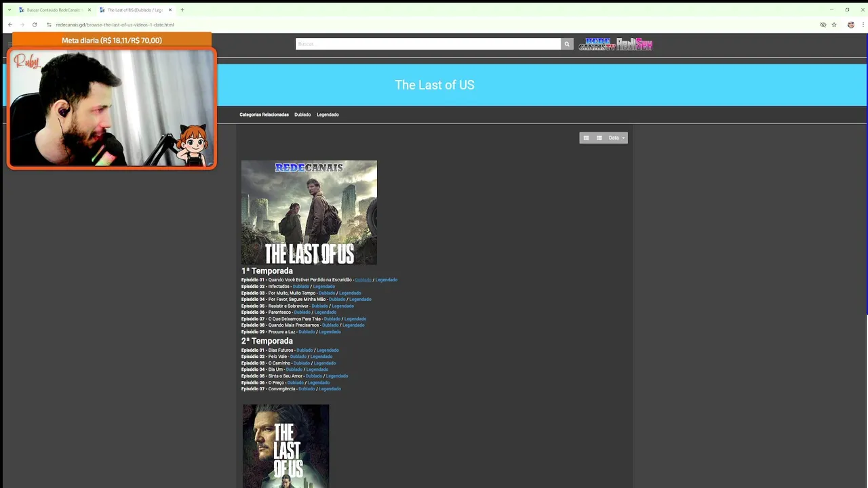Close the Buscar Conteúdo RedeCanais tab

click(89, 10)
